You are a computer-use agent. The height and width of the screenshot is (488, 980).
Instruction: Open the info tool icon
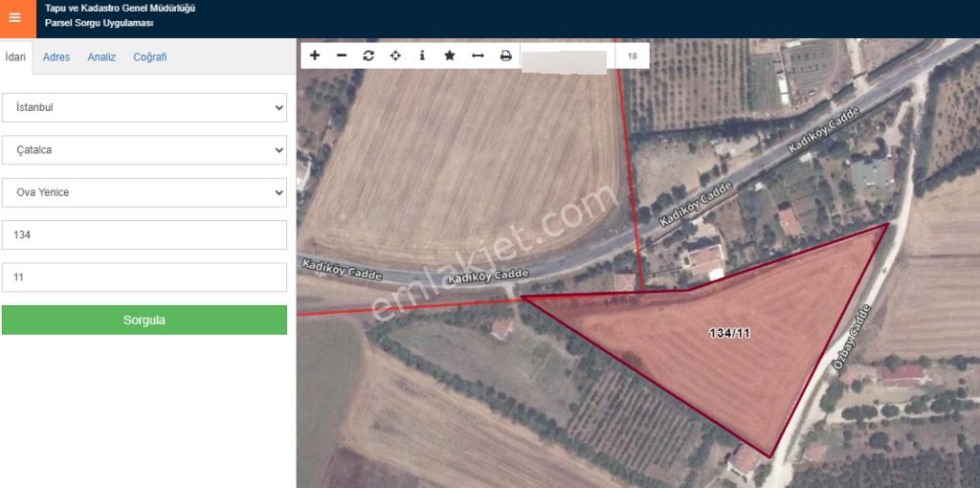422,55
